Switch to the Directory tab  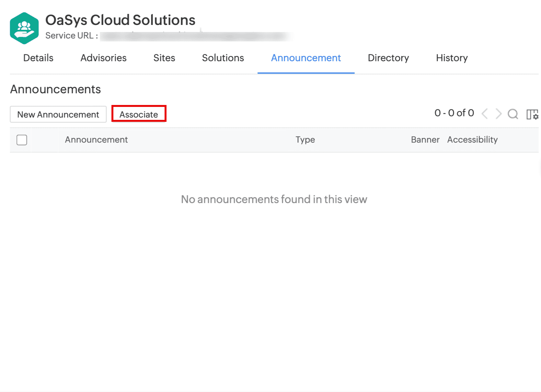pyautogui.click(x=388, y=58)
